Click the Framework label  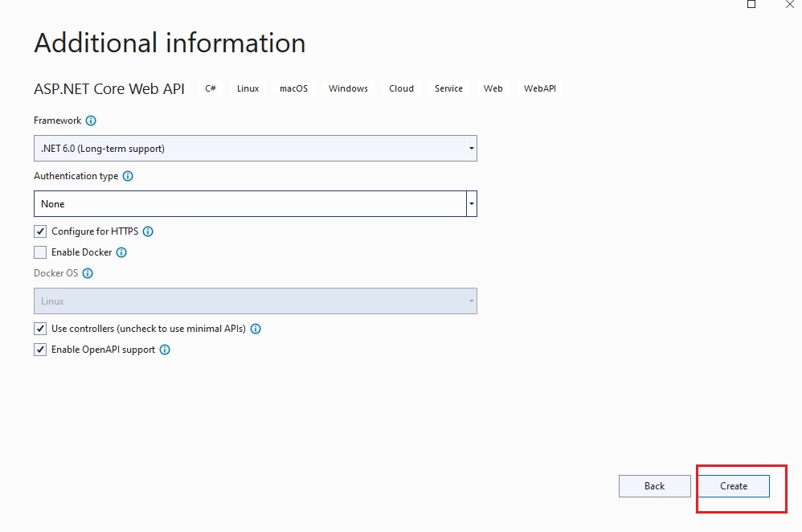(x=57, y=121)
